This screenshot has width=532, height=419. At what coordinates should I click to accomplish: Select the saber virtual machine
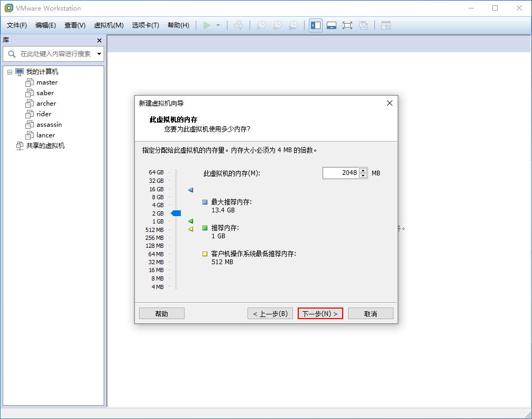click(46, 92)
